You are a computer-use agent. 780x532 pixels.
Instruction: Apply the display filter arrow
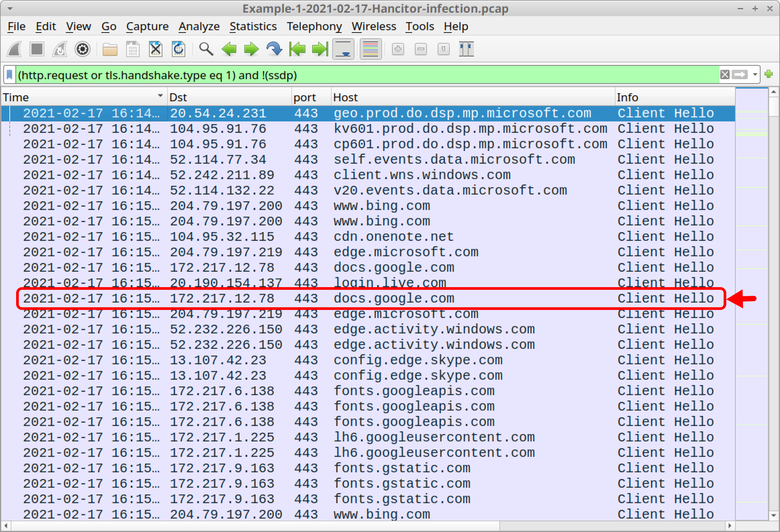tap(740, 74)
